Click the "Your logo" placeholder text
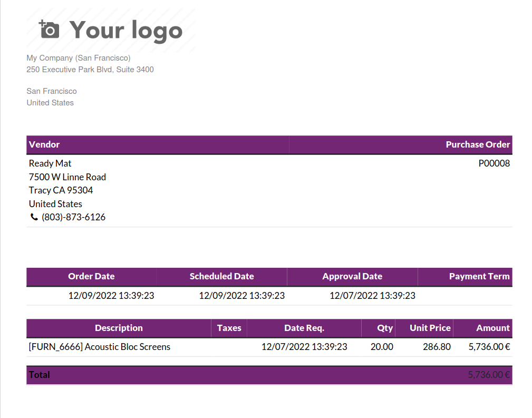The width and height of the screenshot is (532, 418). (126, 30)
